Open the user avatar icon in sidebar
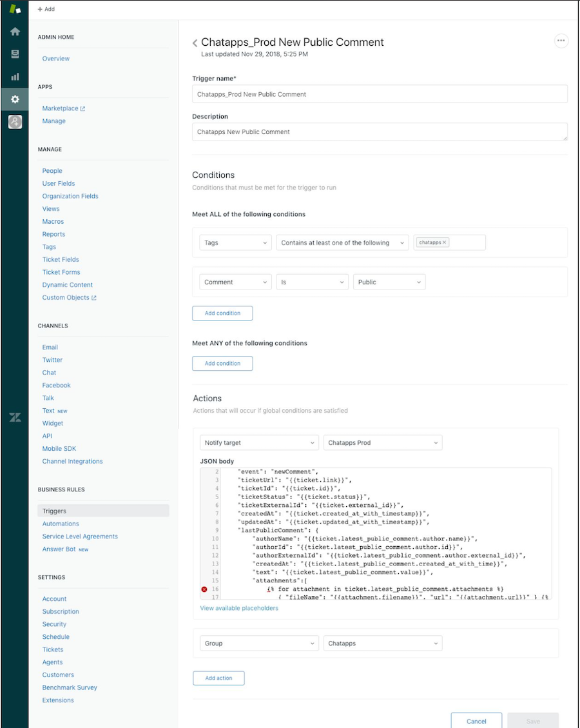Viewport: 580px width, 728px height. coord(15,122)
